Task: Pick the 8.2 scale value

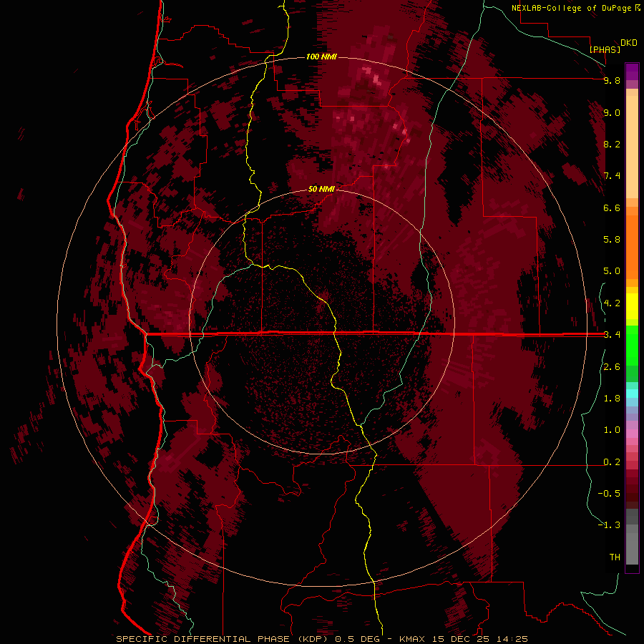Action: pos(612,144)
